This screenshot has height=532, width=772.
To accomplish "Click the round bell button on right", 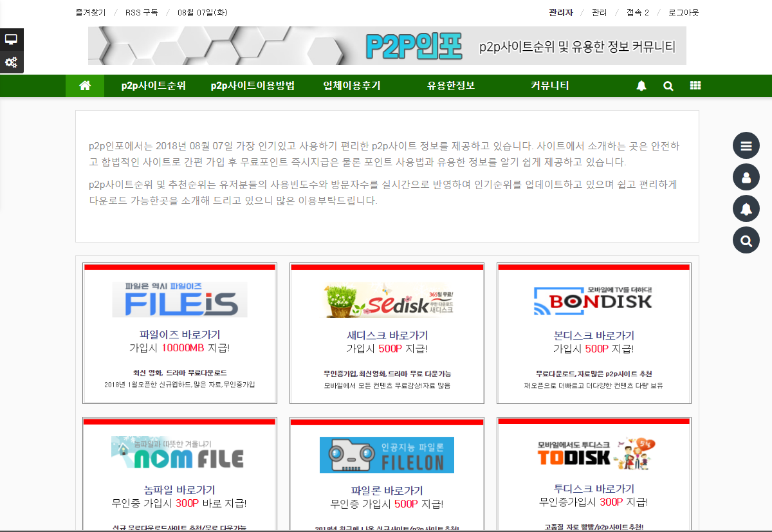I will tap(746, 208).
